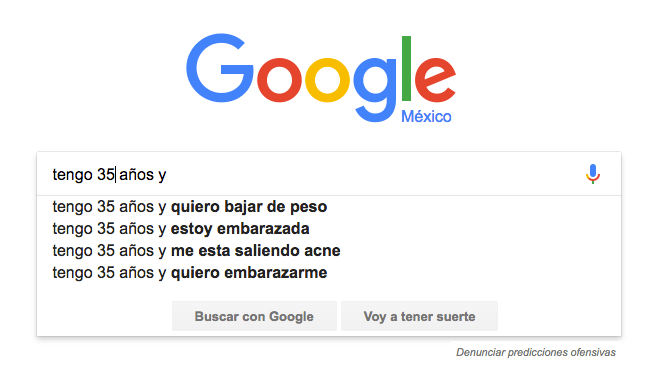Click the blue lowercase g in logo
This screenshot has width=654, height=375.
(x=375, y=90)
